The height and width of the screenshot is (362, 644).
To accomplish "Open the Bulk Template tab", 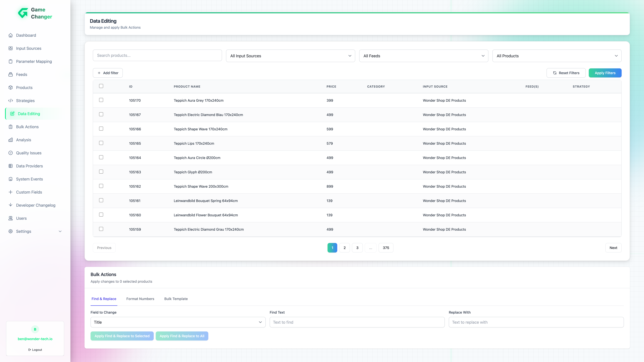I will [176, 299].
